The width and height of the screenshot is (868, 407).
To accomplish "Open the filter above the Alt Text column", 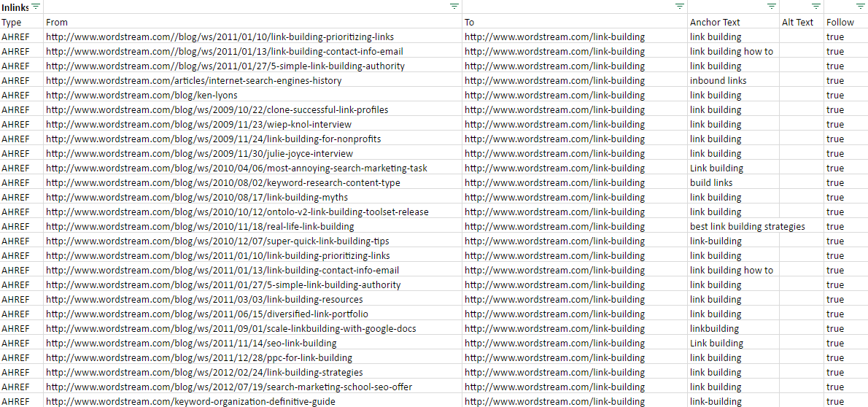I will coord(816,7).
